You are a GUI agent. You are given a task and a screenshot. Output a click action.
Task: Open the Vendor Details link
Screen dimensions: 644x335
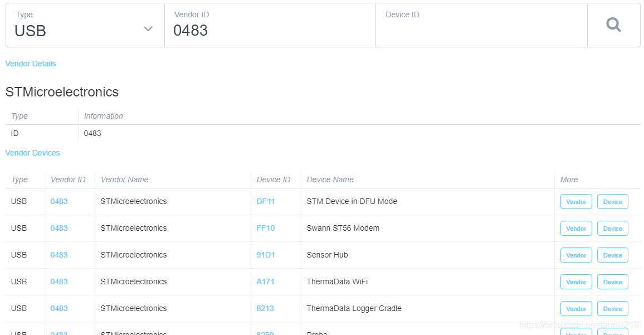[31, 64]
